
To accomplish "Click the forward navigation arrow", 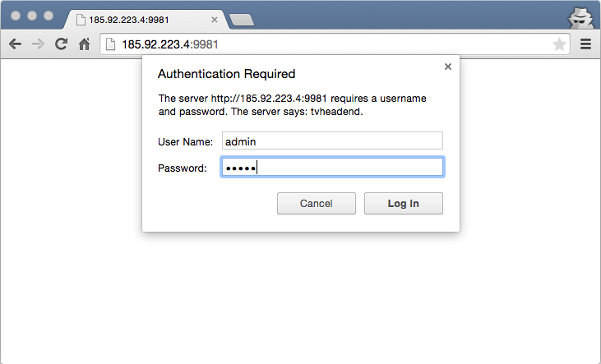I will [38, 44].
